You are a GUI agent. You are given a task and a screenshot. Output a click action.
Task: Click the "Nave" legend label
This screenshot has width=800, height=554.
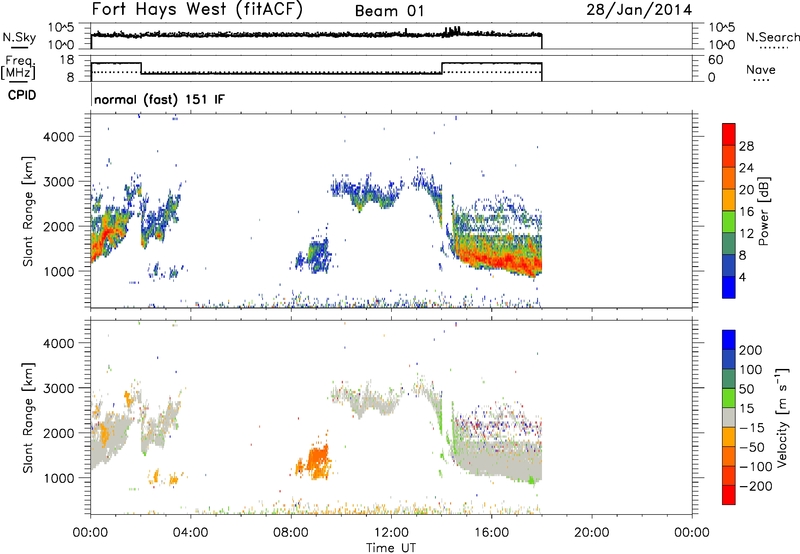click(760, 69)
